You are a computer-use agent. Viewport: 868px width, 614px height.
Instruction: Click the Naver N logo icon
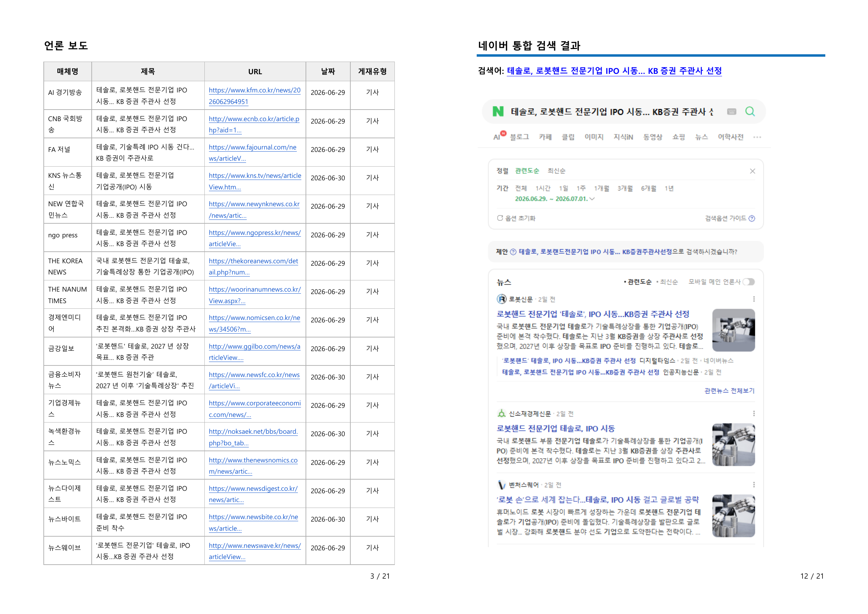click(498, 112)
